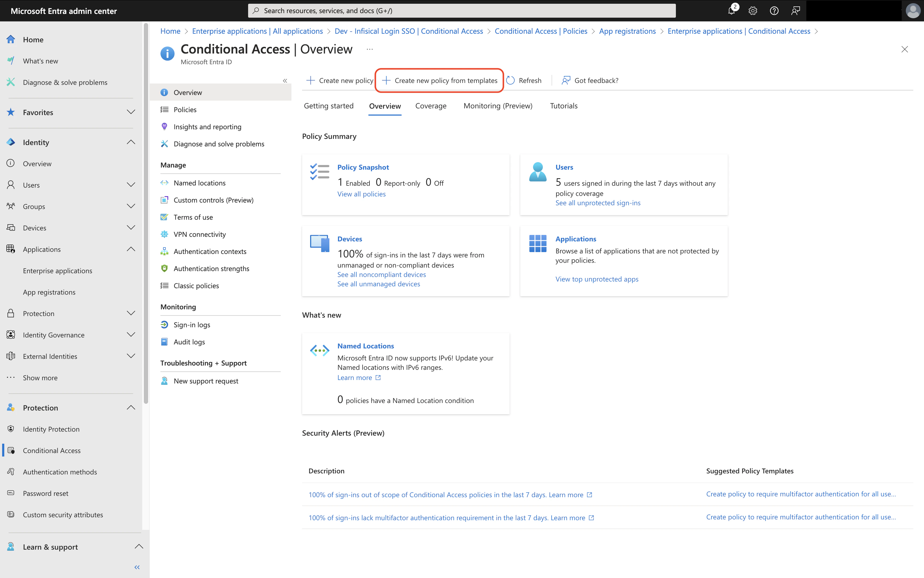924x578 pixels.
Task: Switch to the Tutorials tab
Action: point(564,106)
